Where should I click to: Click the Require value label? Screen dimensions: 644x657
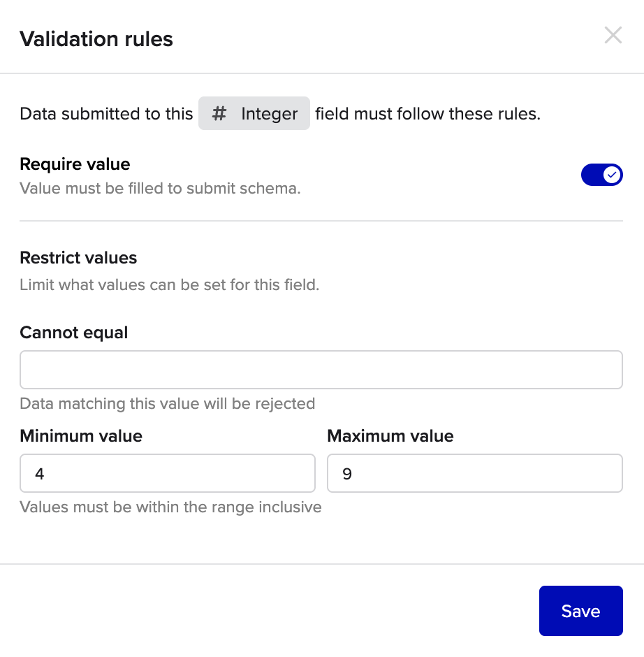(75, 164)
